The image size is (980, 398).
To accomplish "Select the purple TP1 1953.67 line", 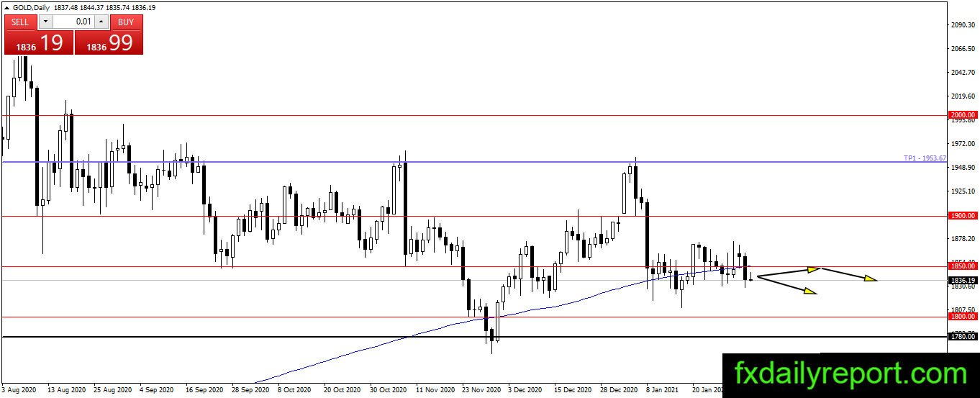I will click(x=475, y=162).
